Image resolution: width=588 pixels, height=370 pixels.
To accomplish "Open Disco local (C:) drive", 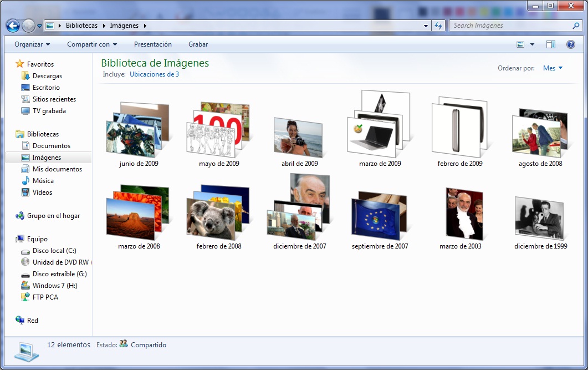I will [54, 251].
